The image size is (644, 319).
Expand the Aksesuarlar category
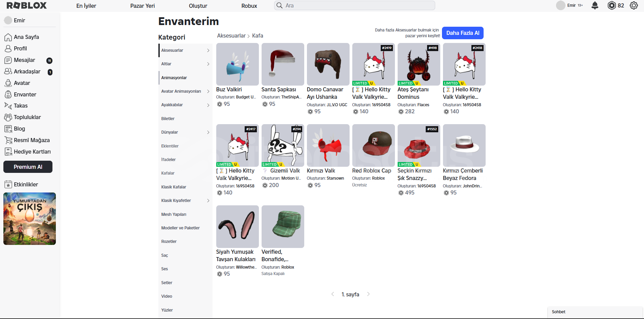pos(208,50)
